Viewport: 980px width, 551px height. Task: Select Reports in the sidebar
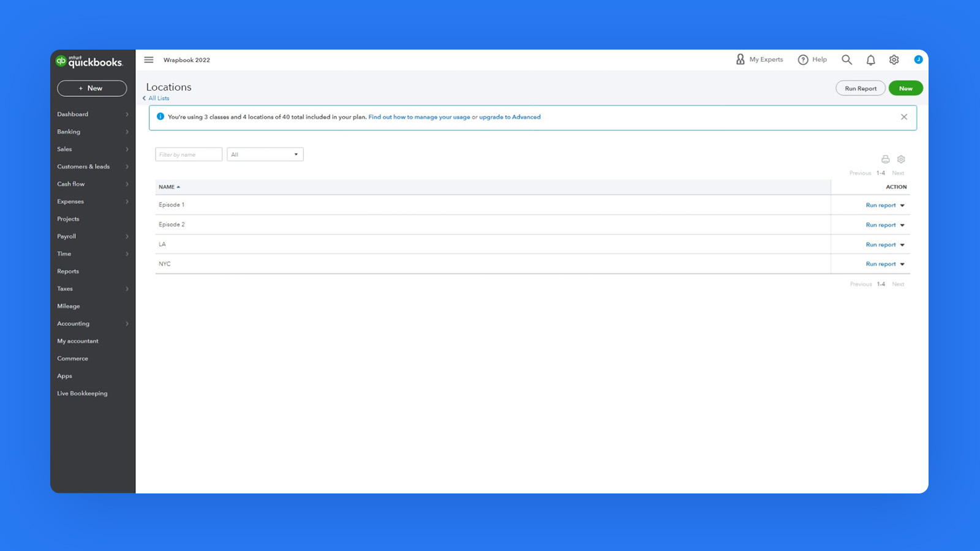click(67, 271)
